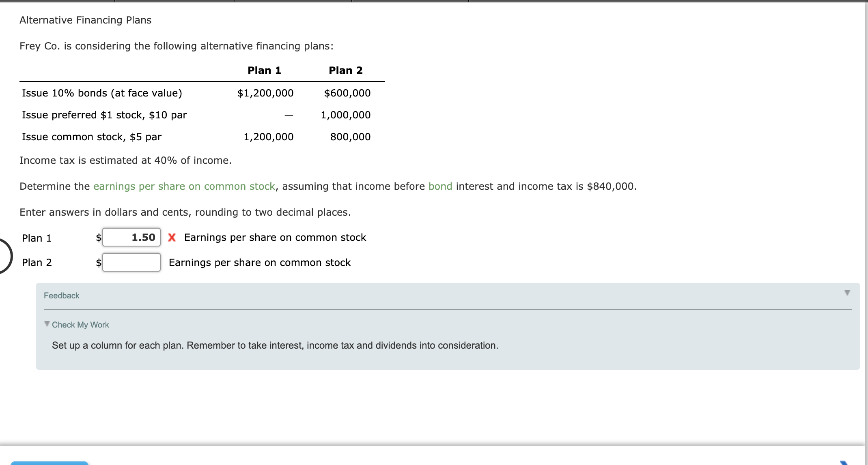This screenshot has height=465, width=868.
Task: Click the Plan 1 column header in table
Action: [x=265, y=70]
